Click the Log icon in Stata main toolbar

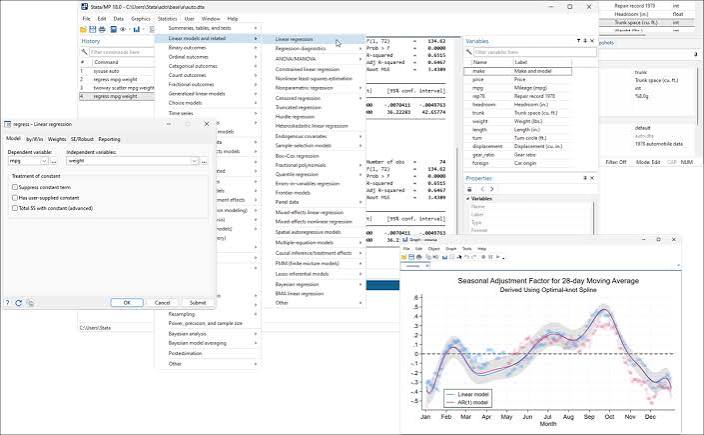[114, 29]
